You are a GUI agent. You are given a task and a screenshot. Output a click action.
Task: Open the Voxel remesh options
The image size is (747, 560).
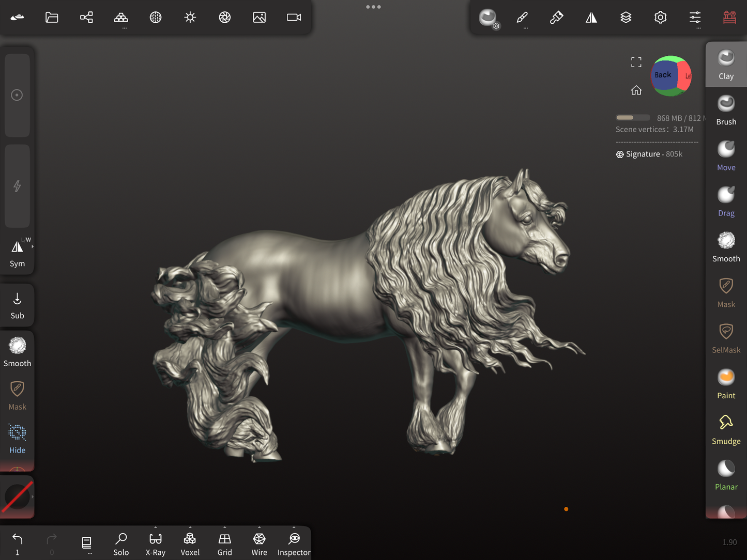coord(190,544)
